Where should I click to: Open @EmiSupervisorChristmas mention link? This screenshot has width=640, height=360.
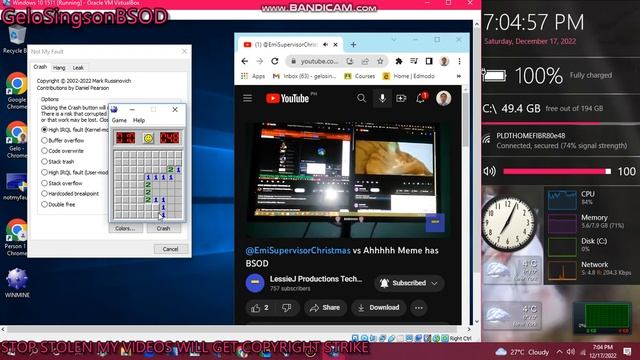(x=298, y=251)
